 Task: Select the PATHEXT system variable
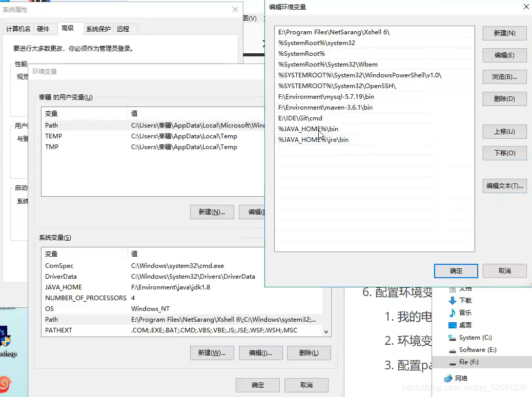pyautogui.click(x=182, y=330)
